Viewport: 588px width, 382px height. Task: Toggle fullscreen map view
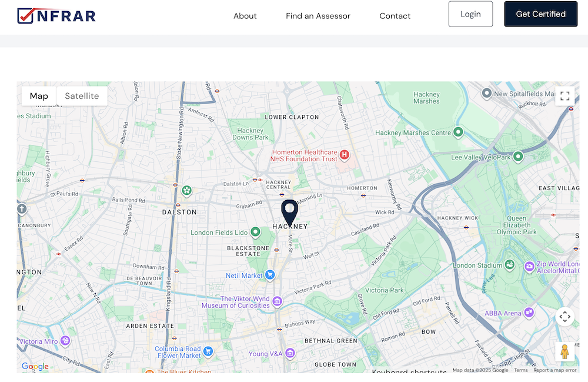[x=564, y=96]
